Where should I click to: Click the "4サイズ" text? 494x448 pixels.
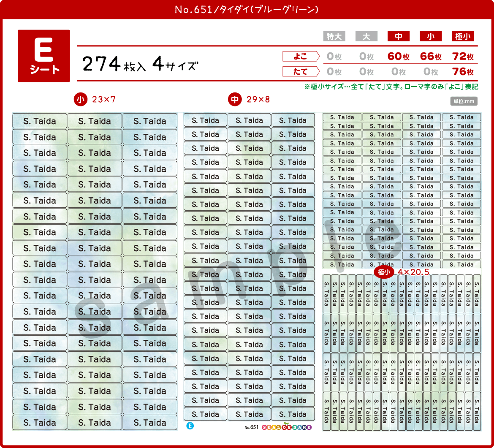click(175, 64)
